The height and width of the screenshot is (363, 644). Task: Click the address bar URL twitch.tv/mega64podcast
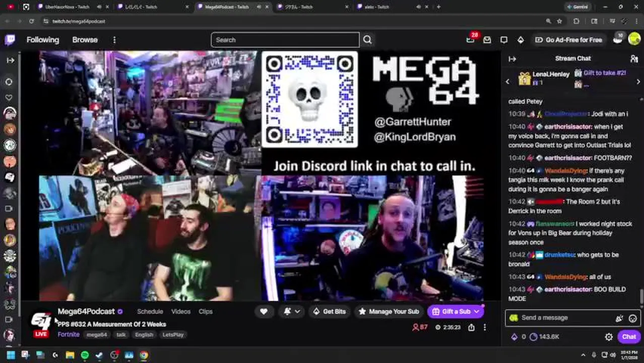(79, 21)
